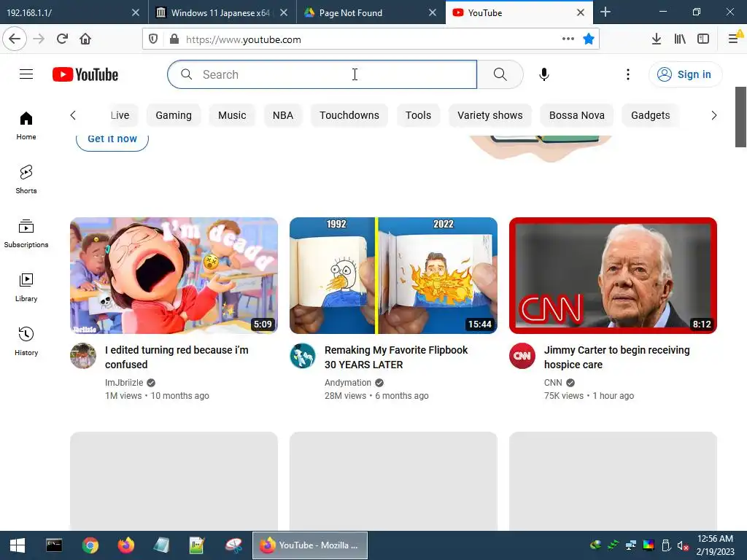
Task: Reload the current page
Action: pos(62,39)
